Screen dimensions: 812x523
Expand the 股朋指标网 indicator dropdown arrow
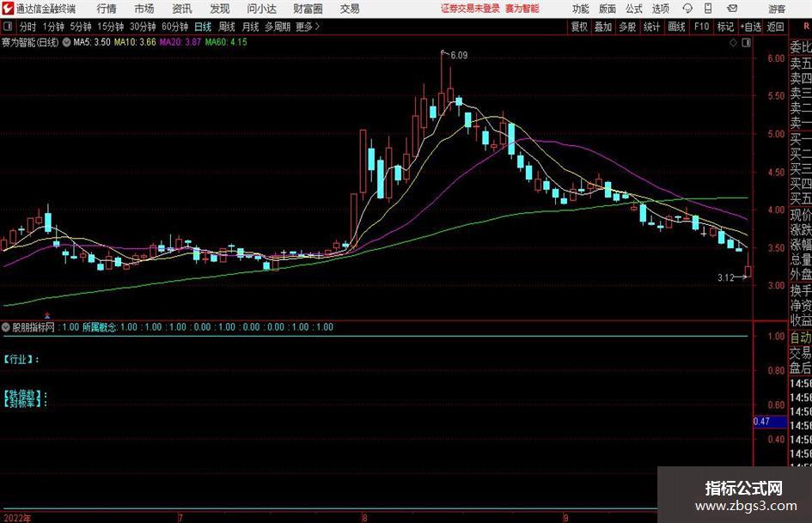pos(6,327)
